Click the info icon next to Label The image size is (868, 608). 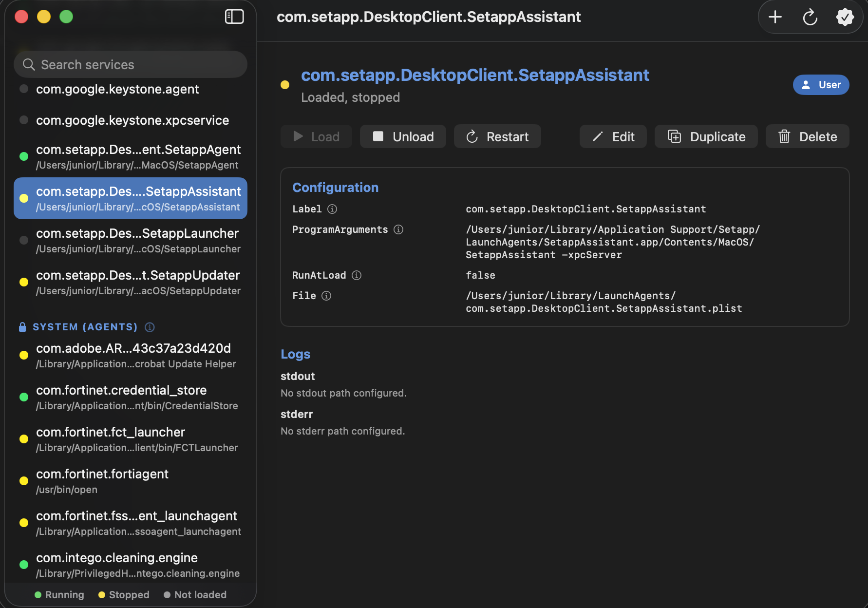click(332, 209)
